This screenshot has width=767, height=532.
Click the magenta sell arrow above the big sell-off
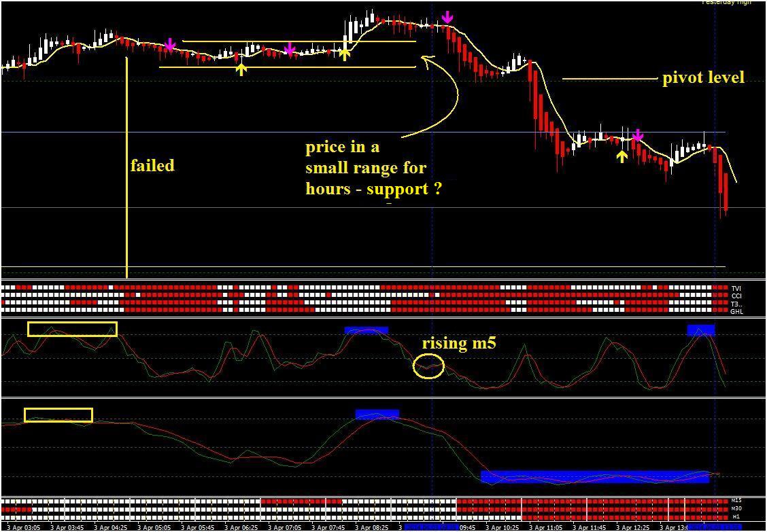[x=447, y=18]
